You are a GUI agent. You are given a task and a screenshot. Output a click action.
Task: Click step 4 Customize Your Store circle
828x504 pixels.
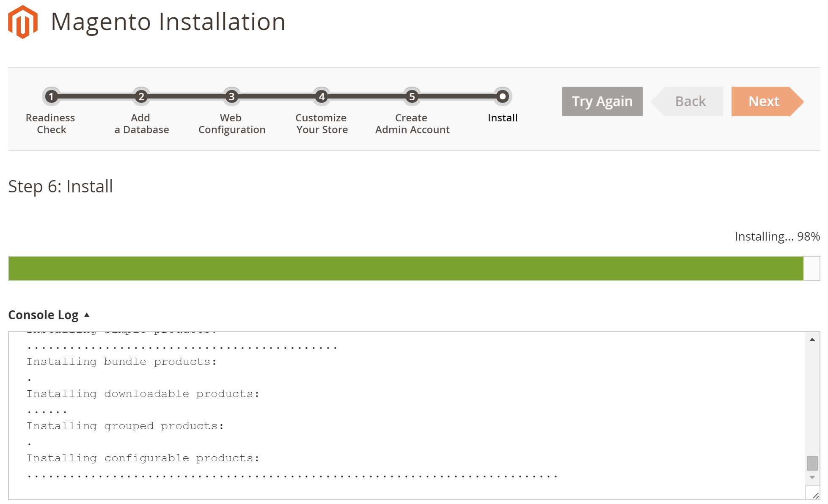[x=322, y=97]
